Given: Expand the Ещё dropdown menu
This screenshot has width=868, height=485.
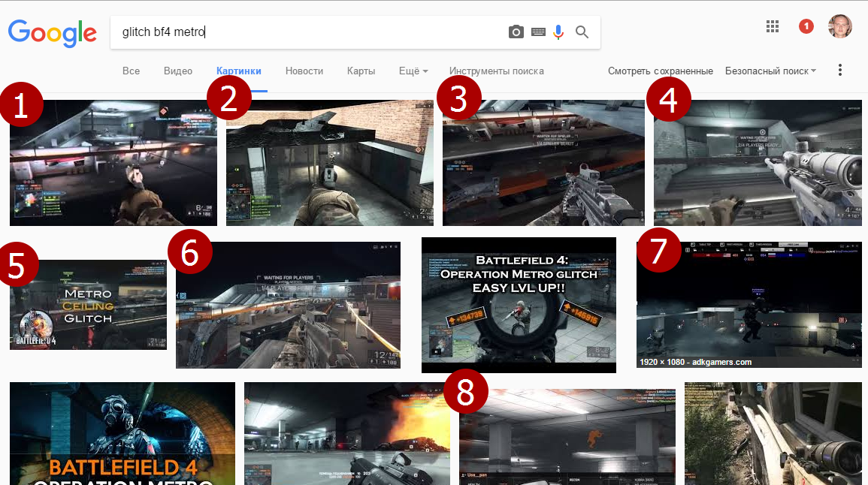Looking at the screenshot, I should (413, 71).
